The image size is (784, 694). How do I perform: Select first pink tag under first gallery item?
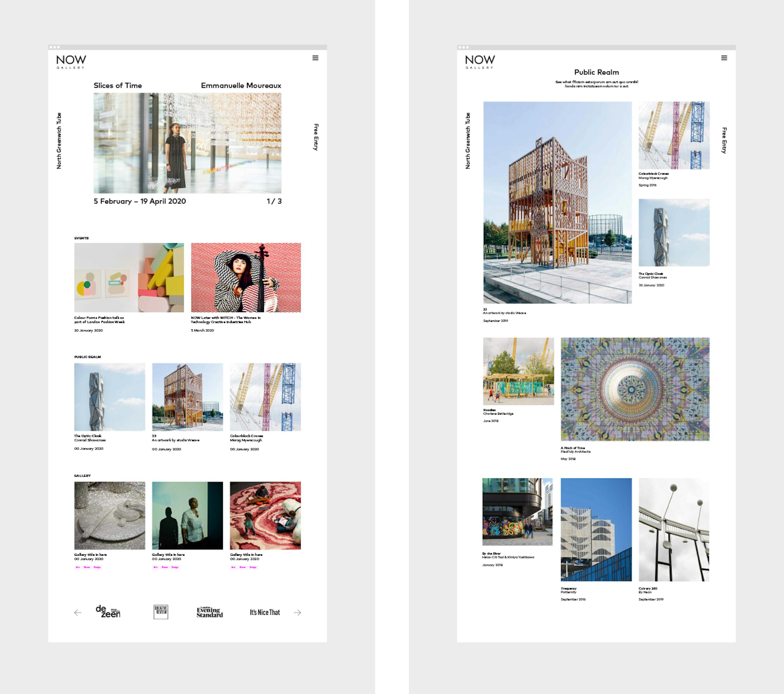click(x=78, y=567)
